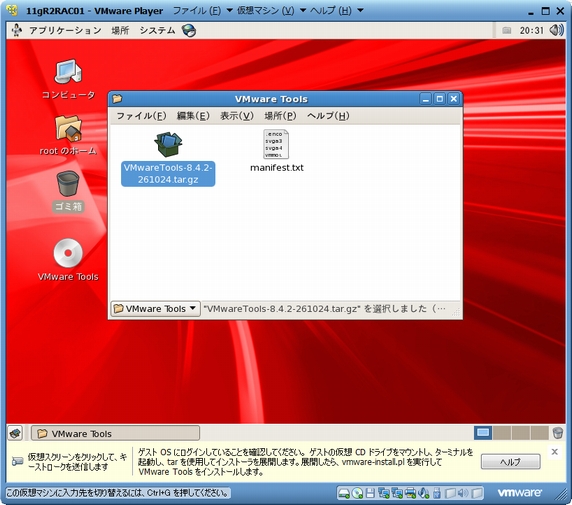
Task: Click the volume speaker icon in top panel
Action: (557, 30)
